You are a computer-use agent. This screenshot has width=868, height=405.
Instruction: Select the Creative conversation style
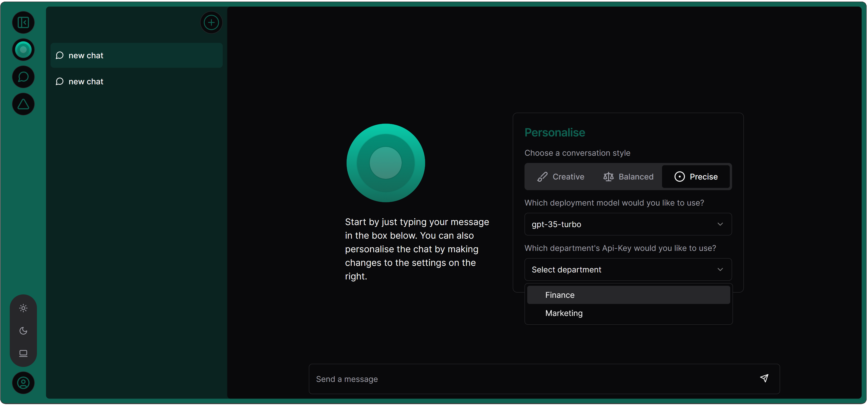coord(560,176)
